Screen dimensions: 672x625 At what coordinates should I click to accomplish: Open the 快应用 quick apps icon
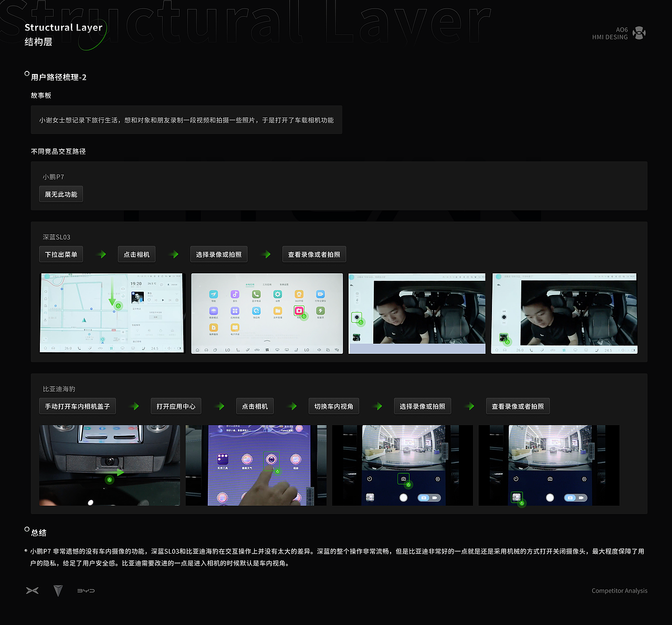tap(256, 311)
